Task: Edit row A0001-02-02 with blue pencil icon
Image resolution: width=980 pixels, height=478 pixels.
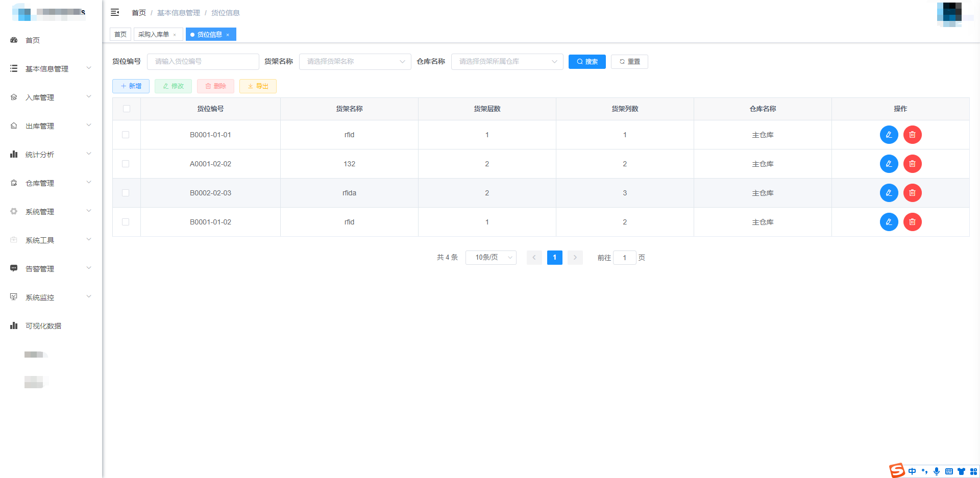Action: coord(889,164)
